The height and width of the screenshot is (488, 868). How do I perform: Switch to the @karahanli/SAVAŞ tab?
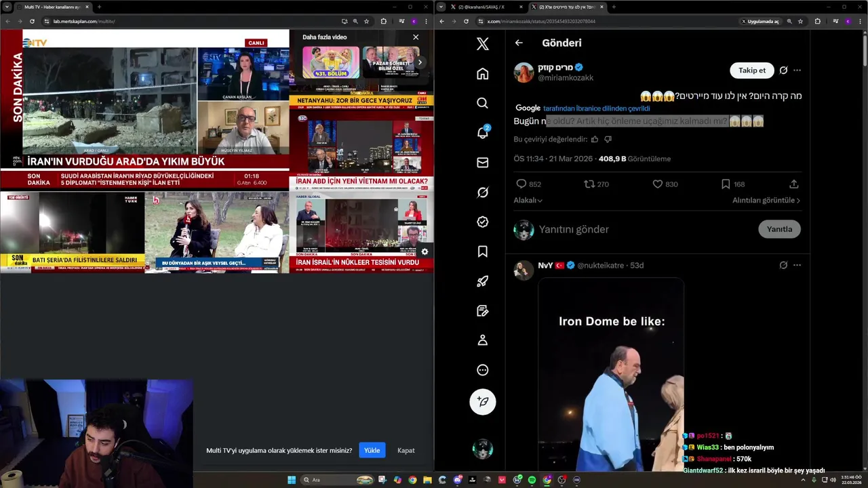[x=484, y=7]
